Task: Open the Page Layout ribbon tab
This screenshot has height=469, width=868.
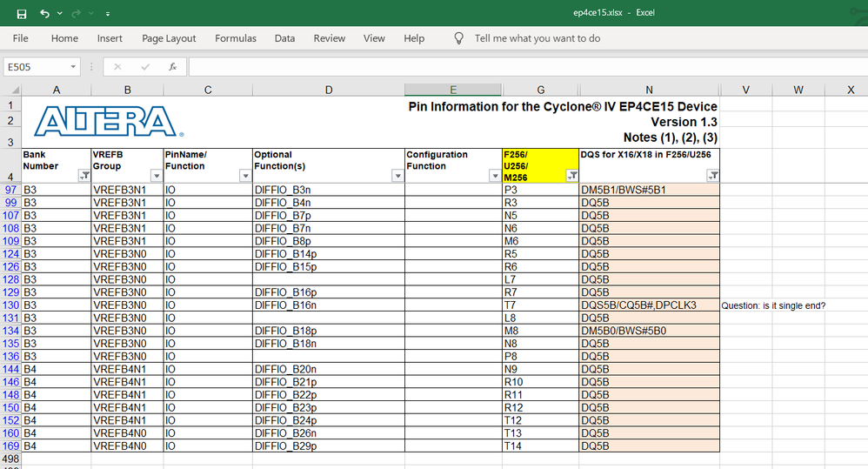Action: (x=169, y=38)
